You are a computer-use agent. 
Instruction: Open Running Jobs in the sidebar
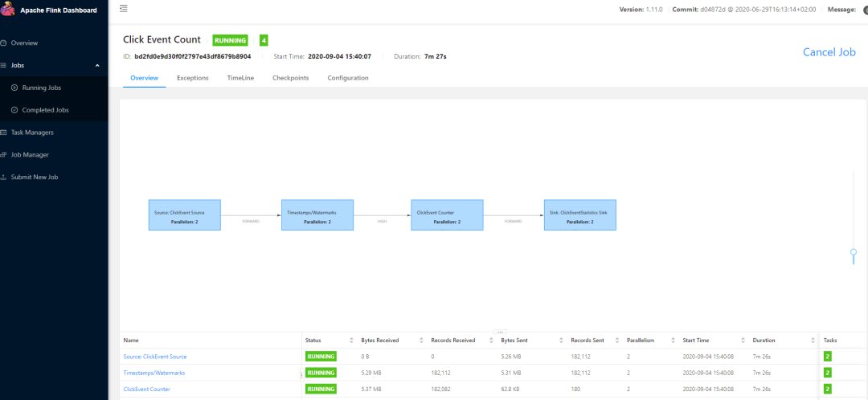tap(41, 88)
